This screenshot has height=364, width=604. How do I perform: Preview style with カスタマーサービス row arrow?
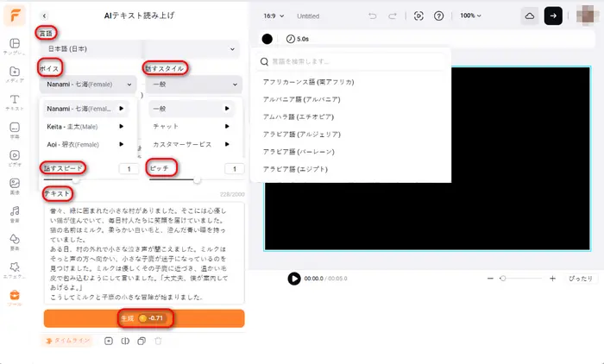pyautogui.click(x=227, y=144)
